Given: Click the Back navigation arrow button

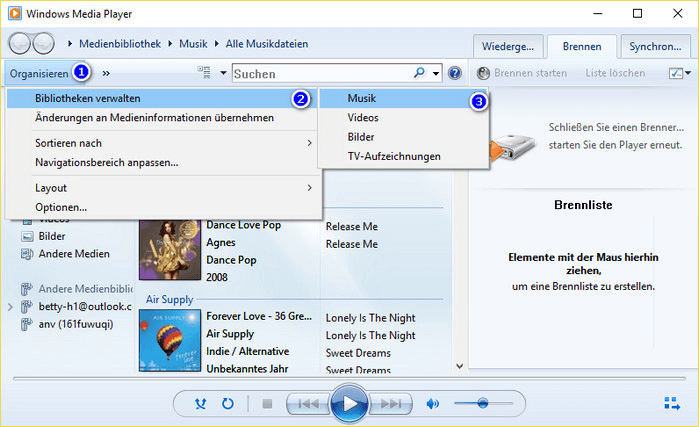Looking at the screenshot, I should (19, 44).
